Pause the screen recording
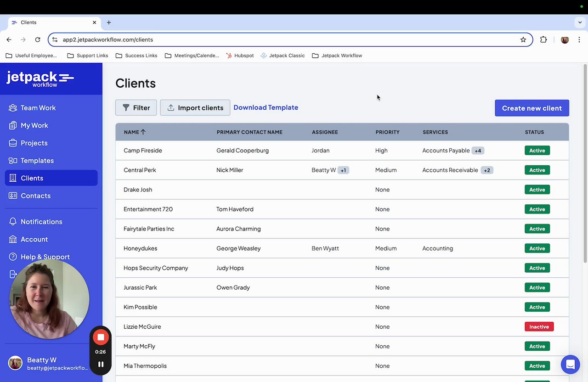 click(x=101, y=365)
